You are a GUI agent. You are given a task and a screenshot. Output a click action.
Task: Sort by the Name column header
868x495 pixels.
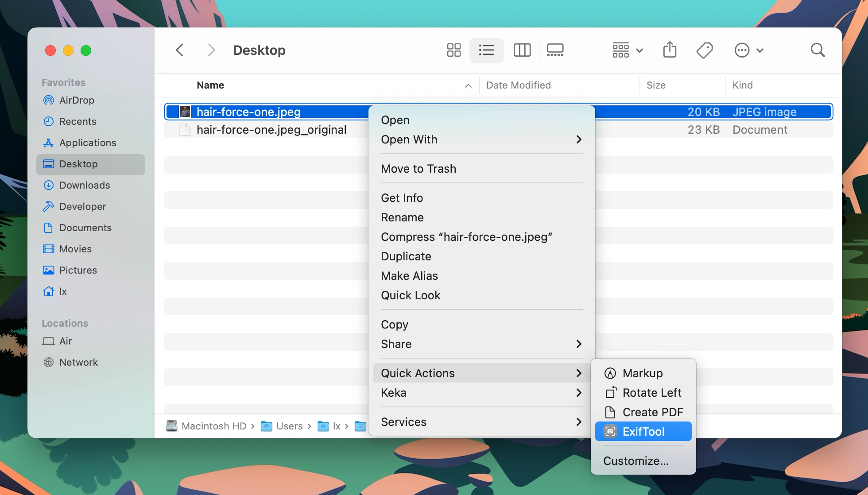[x=210, y=85]
